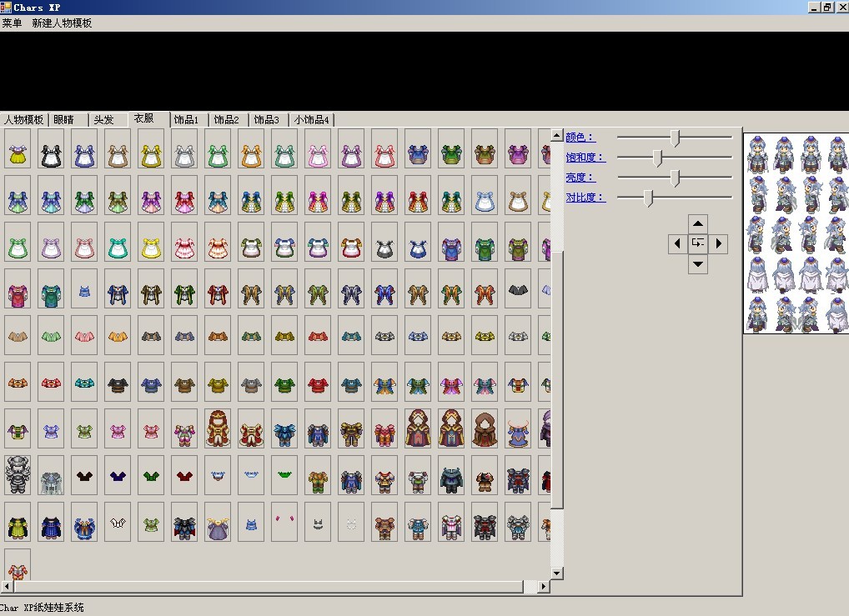The height and width of the screenshot is (616, 849).
Task: Click the character sprite sheet preview
Action: click(796, 233)
